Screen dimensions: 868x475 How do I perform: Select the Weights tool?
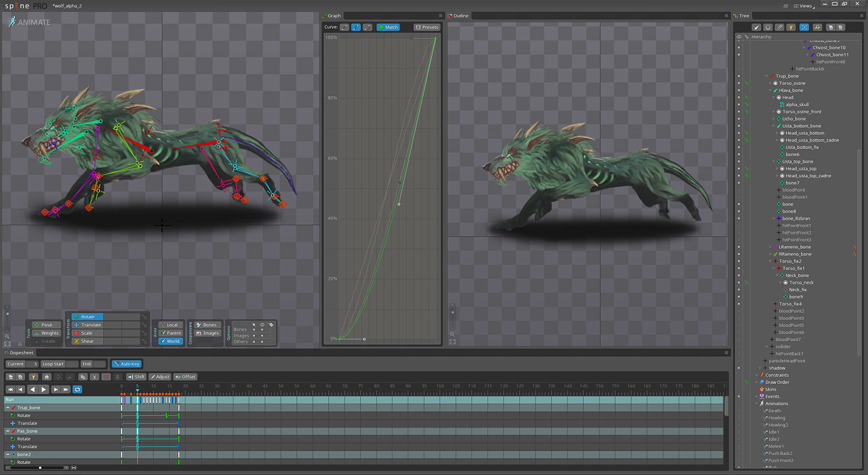pyautogui.click(x=46, y=333)
